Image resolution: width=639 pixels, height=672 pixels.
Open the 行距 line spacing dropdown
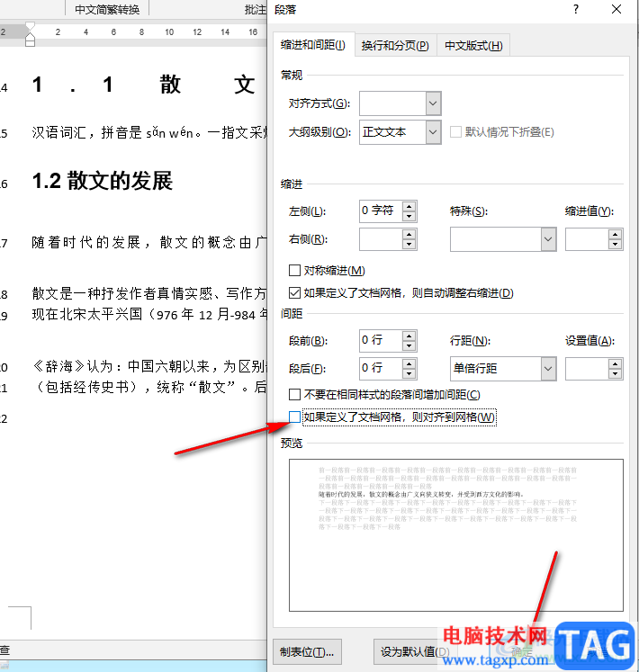point(548,368)
